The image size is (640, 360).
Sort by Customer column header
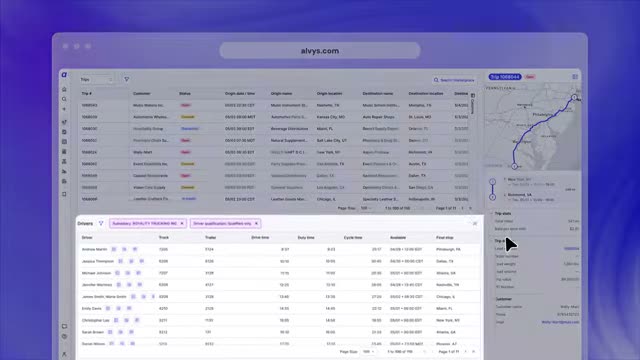click(x=142, y=93)
